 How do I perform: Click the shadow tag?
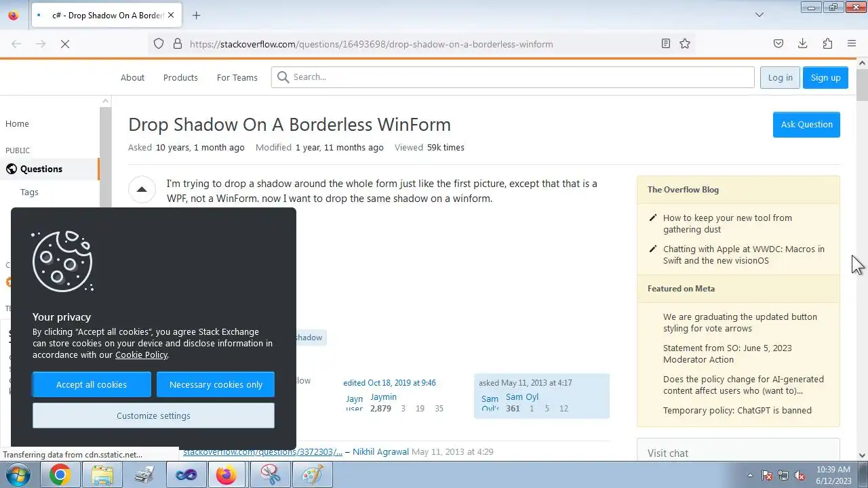pyautogui.click(x=309, y=338)
